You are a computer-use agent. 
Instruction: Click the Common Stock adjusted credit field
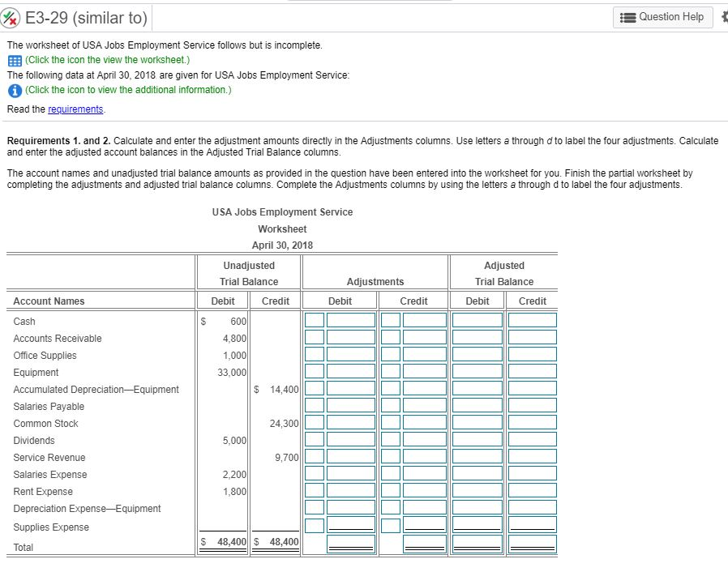[x=532, y=424]
